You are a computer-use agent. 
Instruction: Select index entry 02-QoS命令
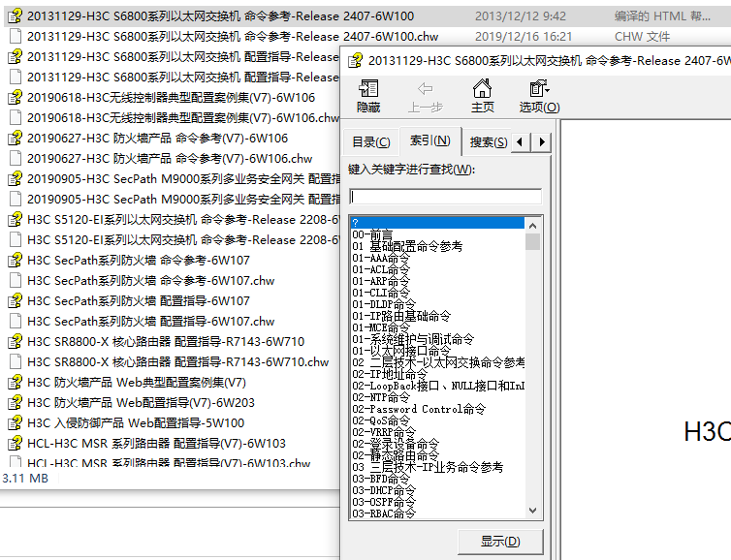tap(381, 420)
